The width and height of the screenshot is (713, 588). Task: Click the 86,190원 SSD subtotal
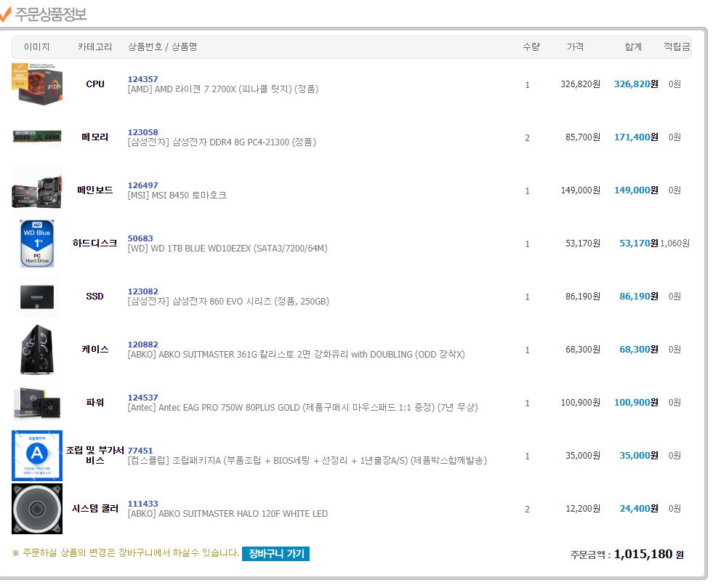point(639,297)
